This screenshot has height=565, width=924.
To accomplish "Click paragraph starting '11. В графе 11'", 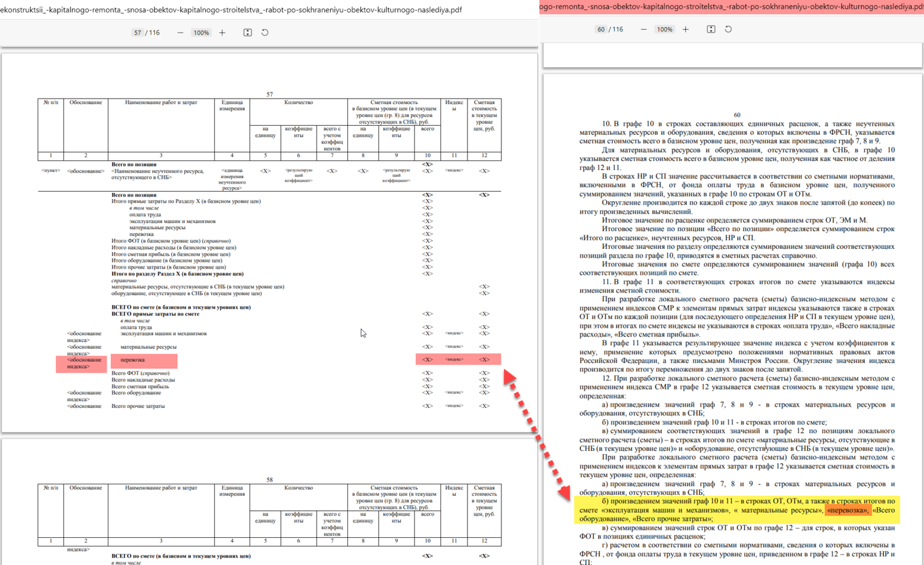I will 737,287.
